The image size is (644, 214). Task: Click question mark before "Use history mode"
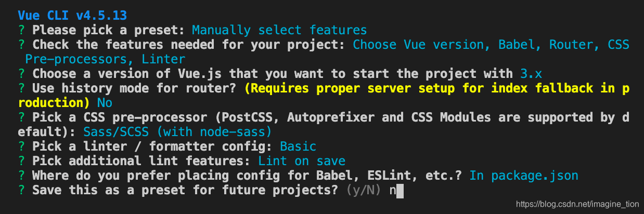click(x=21, y=88)
